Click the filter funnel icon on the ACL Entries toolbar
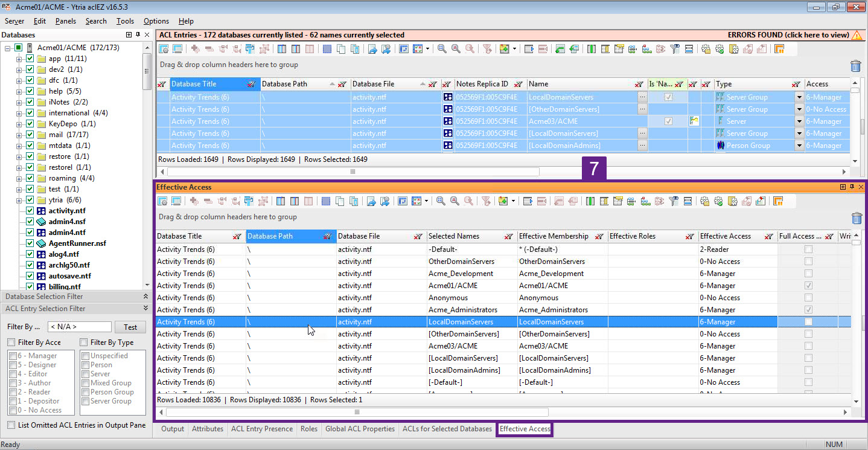Viewport: 868px width, 450px height. [487, 48]
